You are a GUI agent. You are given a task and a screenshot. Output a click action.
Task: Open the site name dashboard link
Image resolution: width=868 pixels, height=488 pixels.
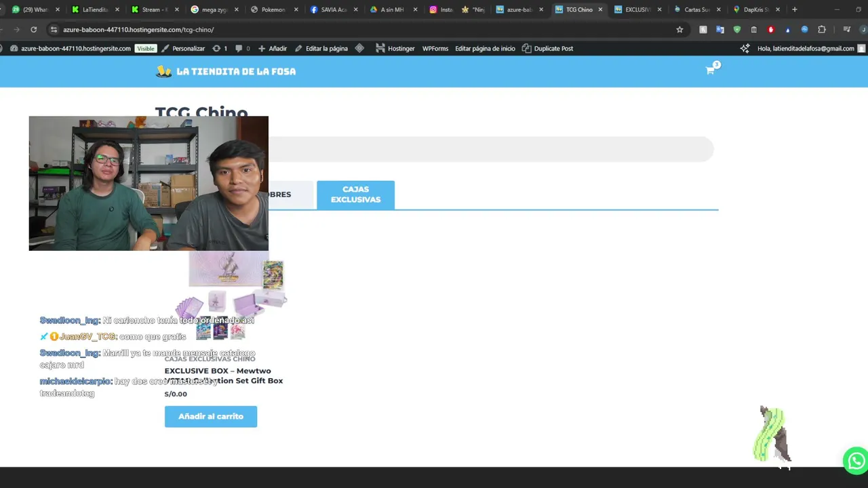pos(71,49)
